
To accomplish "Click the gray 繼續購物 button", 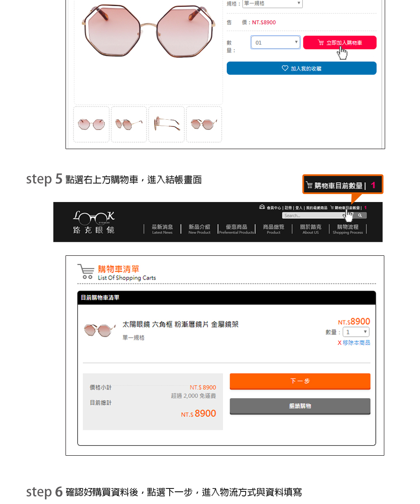I will pos(300,406).
